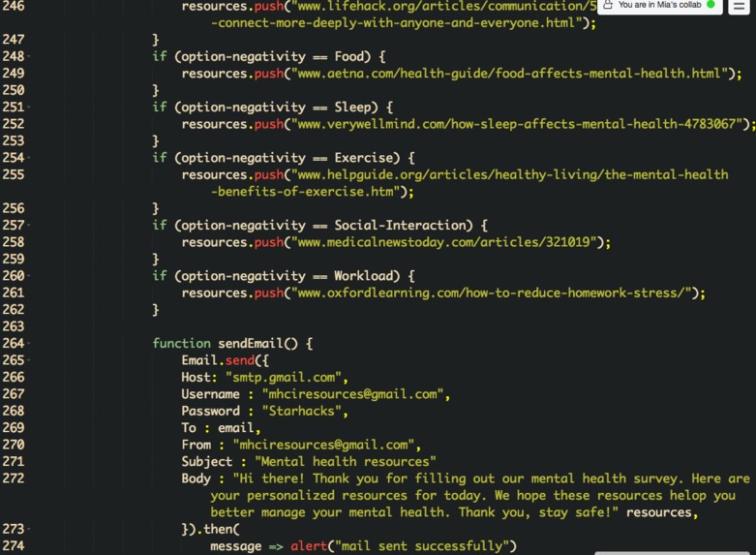The width and height of the screenshot is (756, 555).
Task: Collapse the Email.send object at line 265
Action: [29, 360]
